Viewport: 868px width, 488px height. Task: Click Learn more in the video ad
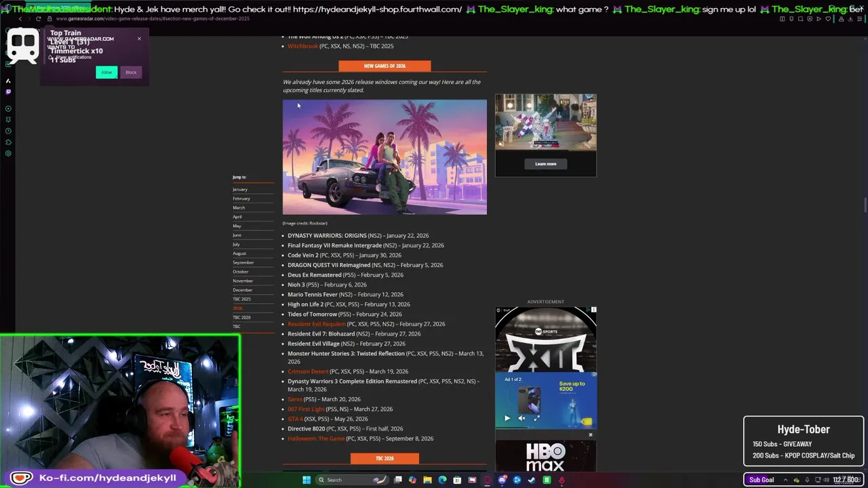(545, 164)
